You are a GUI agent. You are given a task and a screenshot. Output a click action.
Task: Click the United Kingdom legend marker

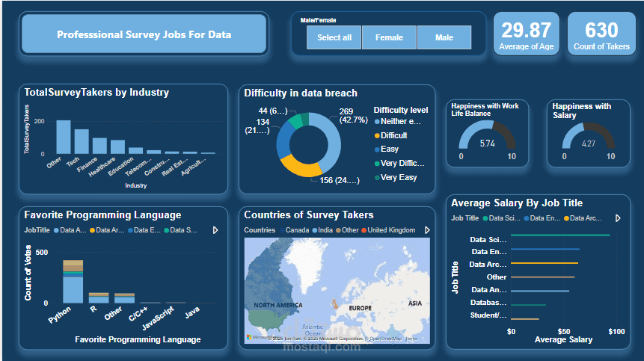tap(364, 230)
